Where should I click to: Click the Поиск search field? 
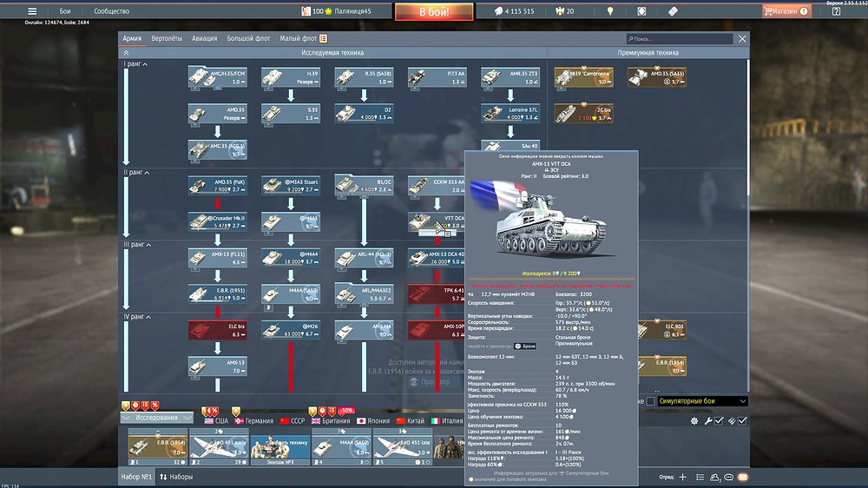(x=680, y=39)
